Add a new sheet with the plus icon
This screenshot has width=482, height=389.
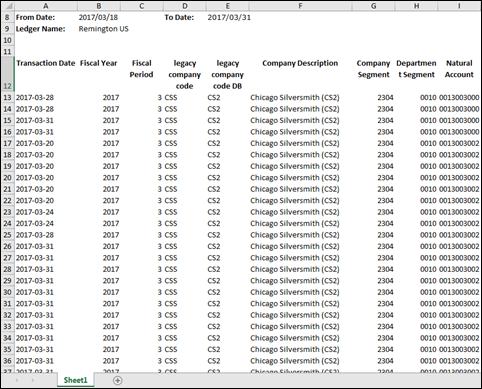click(x=117, y=380)
